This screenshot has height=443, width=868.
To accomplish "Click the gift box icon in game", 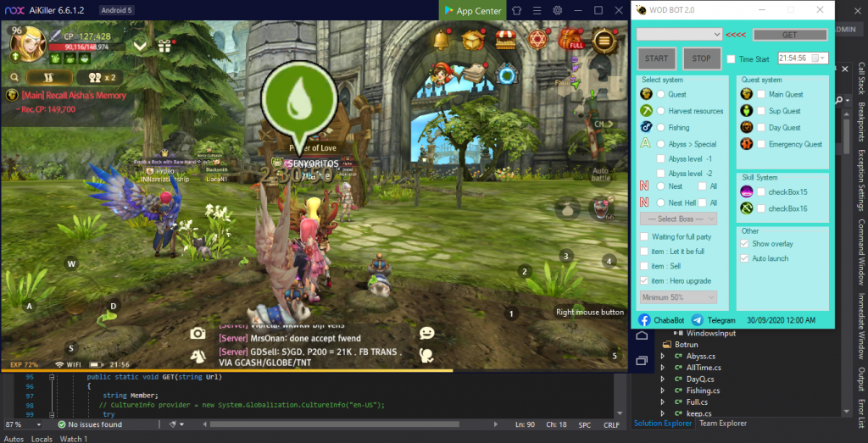I will (x=165, y=46).
